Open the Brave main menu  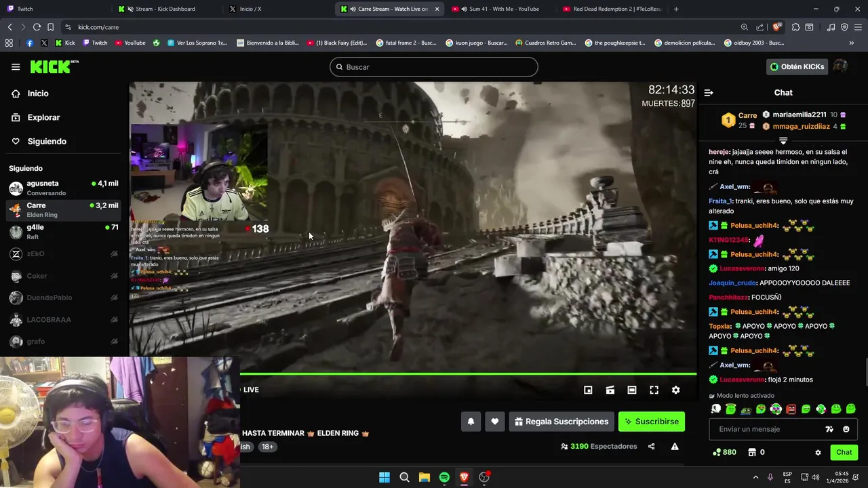click(x=859, y=27)
